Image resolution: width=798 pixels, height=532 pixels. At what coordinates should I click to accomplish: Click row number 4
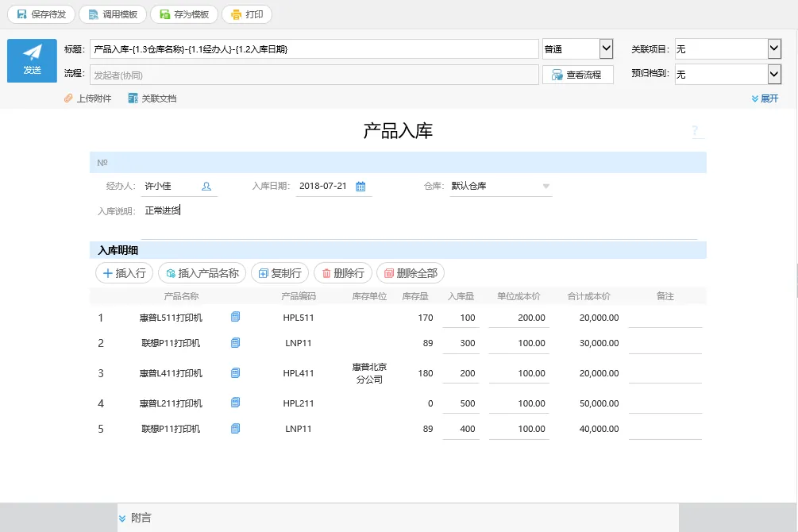[x=101, y=403]
